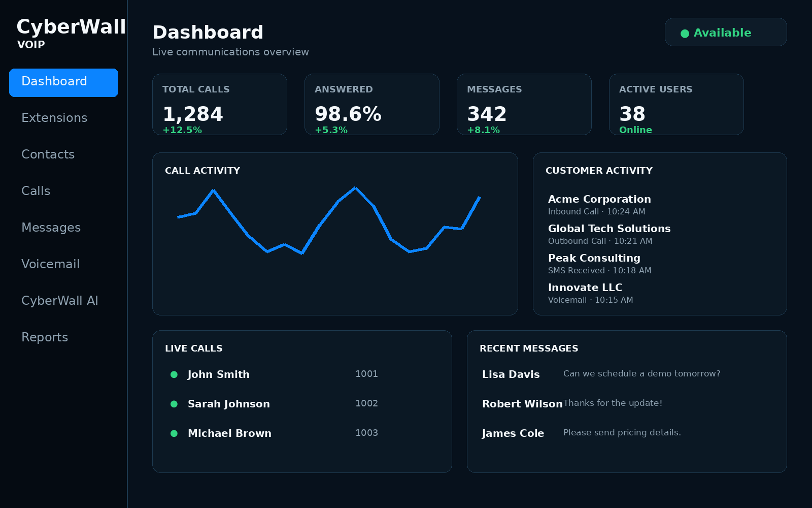Image resolution: width=812 pixels, height=508 pixels.
Task: Click 'Please send pricing details.' message
Action: point(622,433)
